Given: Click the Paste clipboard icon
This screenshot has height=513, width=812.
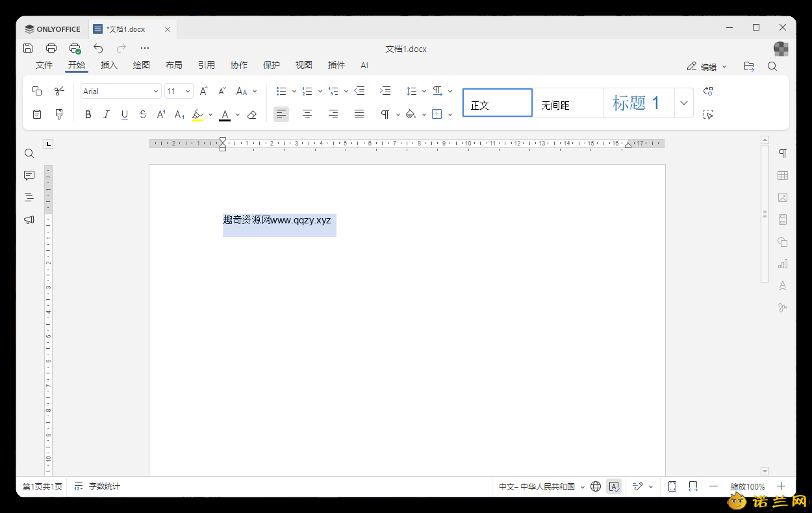Looking at the screenshot, I should (x=37, y=114).
